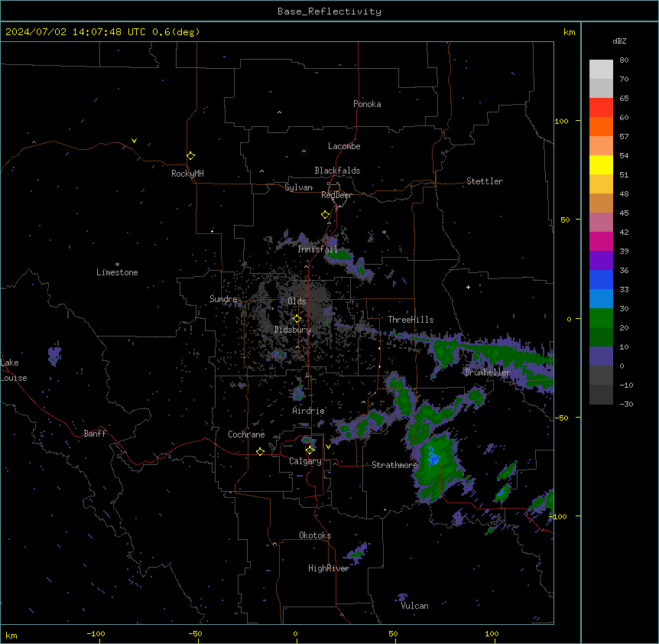The image size is (659, 644).
Task: Click the HighRiver map label
Action: click(329, 568)
